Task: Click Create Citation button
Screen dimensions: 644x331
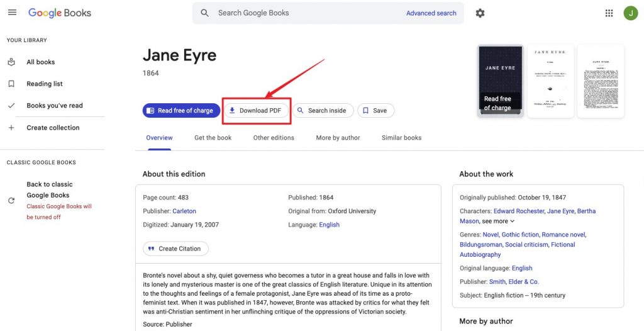Action: pos(175,249)
